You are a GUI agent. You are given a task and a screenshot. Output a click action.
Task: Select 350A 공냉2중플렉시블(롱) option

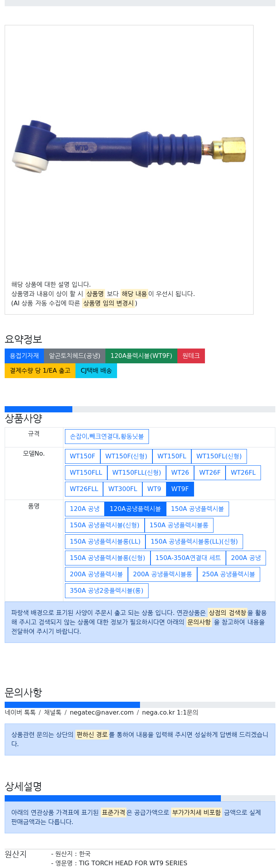pyautogui.click(x=107, y=591)
